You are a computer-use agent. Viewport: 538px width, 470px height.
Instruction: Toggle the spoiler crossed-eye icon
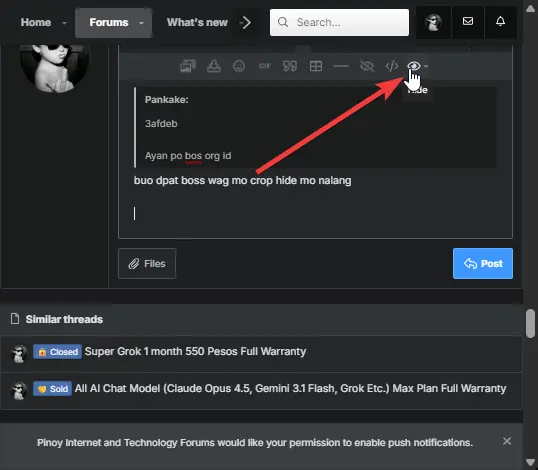click(x=367, y=66)
